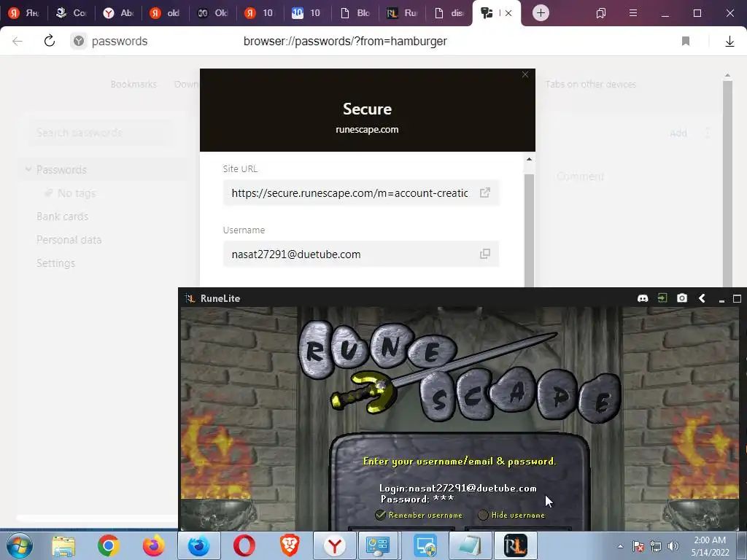Open Settings in the passwords sidebar
The width and height of the screenshot is (747, 560).
[55, 262]
